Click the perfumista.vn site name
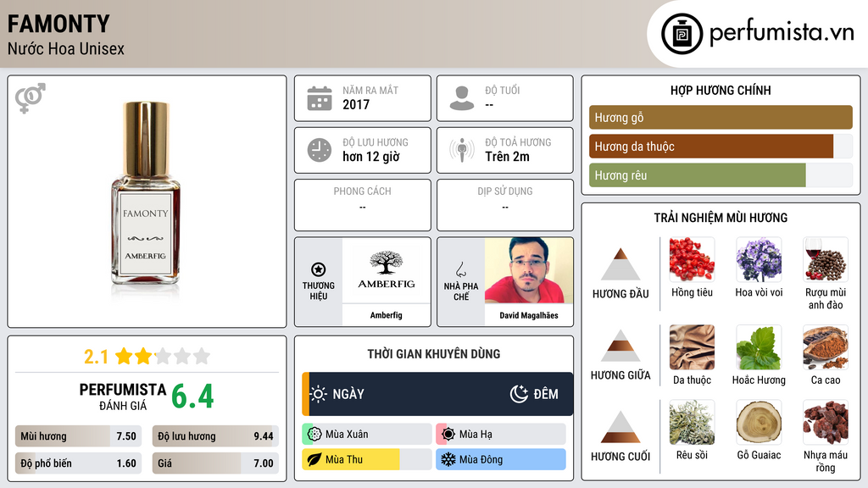The height and width of the screenshot is (488, 868). tap(782, 32)
